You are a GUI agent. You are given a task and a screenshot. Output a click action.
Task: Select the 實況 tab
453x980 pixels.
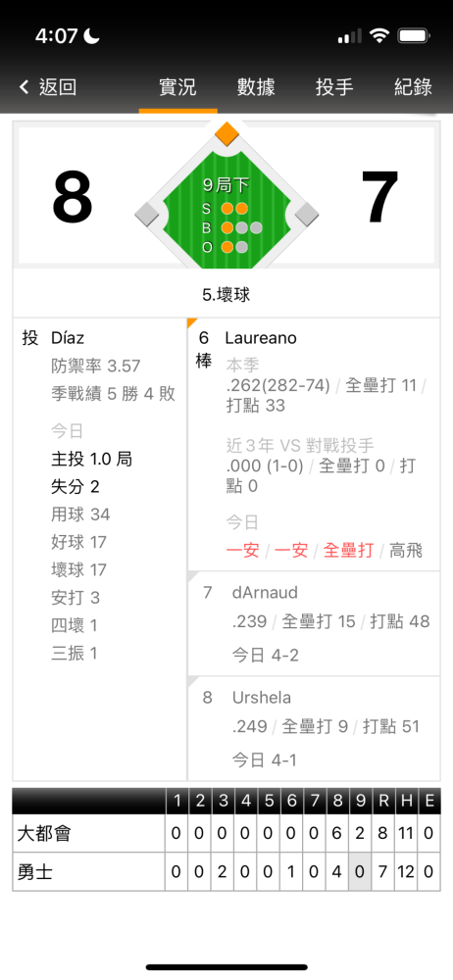177,87
